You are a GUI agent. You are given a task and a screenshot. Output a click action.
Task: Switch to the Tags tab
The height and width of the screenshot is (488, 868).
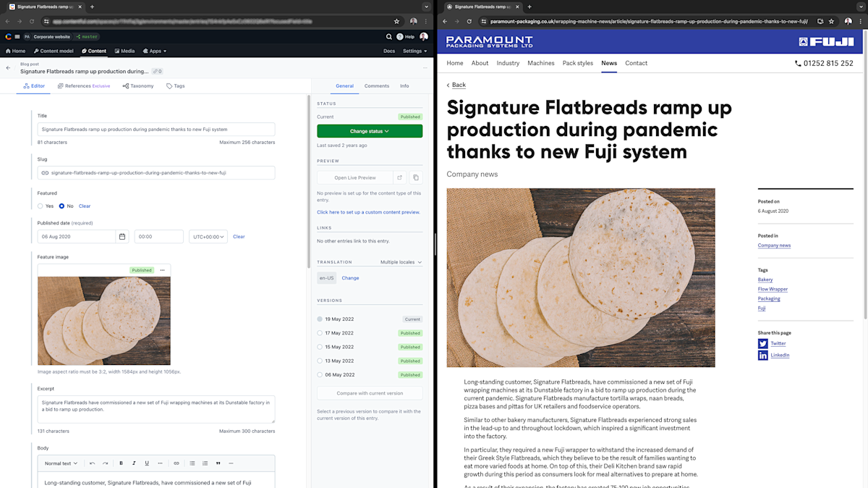pyautogui.click(x=176, y=86)
